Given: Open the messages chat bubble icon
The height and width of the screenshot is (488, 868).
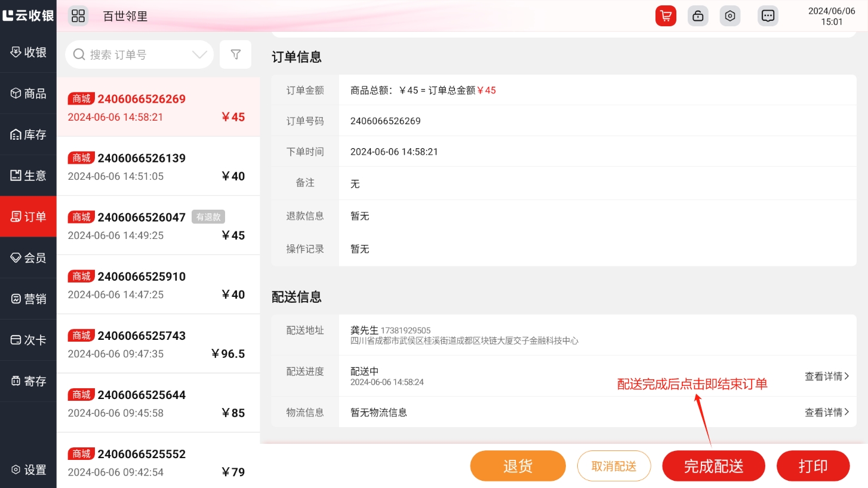Looking at the screenshot, I should pos(768,16).
